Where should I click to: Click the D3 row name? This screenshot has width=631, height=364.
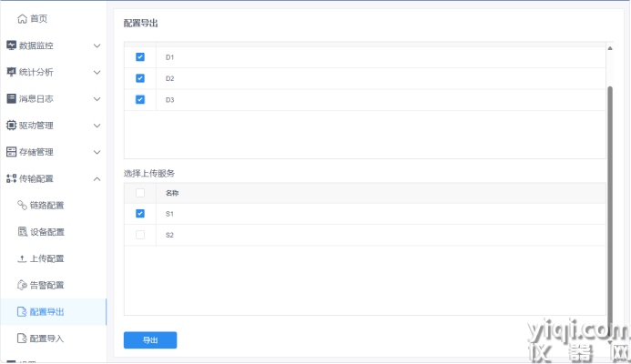[170, 100]
